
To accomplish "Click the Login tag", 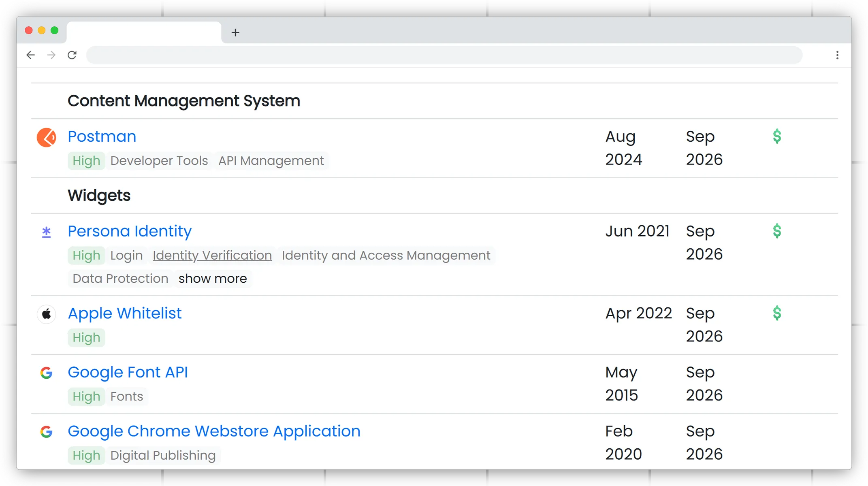I will click(126, 256).
